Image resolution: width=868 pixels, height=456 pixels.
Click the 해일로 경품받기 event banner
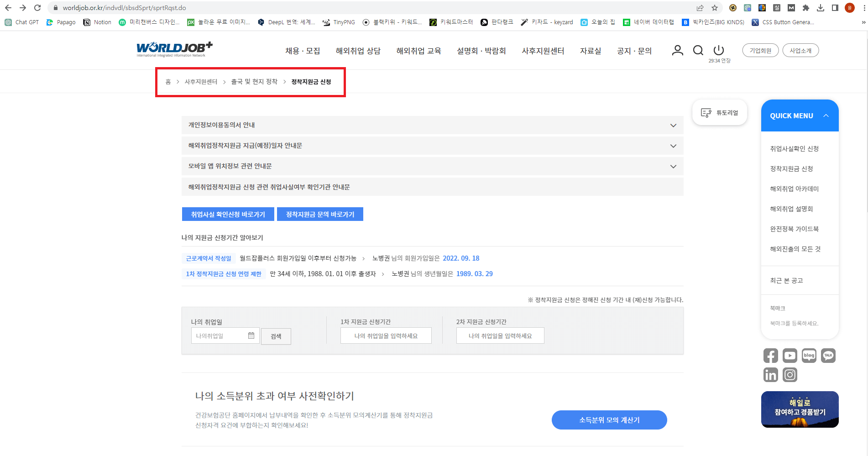pos(800,409)
